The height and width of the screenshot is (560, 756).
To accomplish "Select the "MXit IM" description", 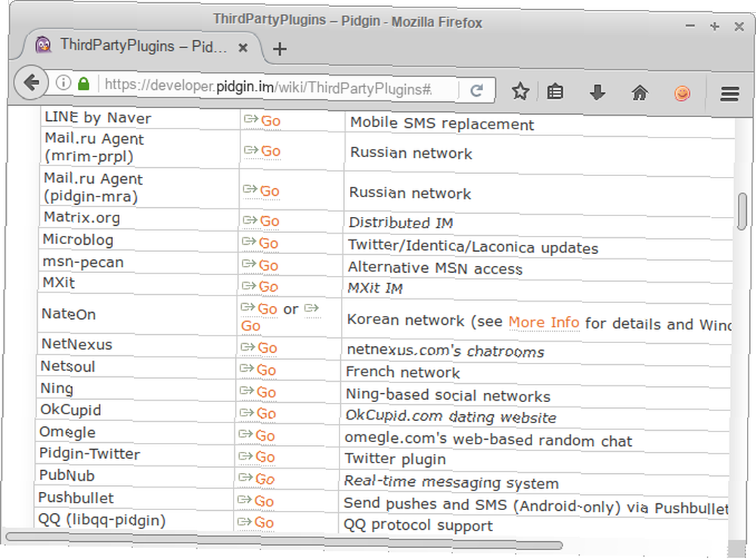I will pyautogui.click(x=375, y=288).
